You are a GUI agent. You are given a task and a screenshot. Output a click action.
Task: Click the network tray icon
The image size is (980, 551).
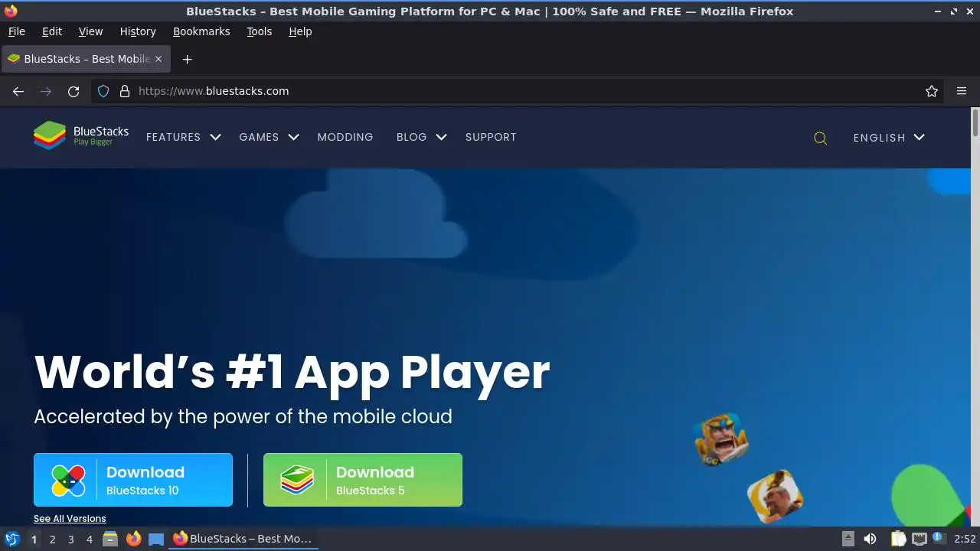919,539
